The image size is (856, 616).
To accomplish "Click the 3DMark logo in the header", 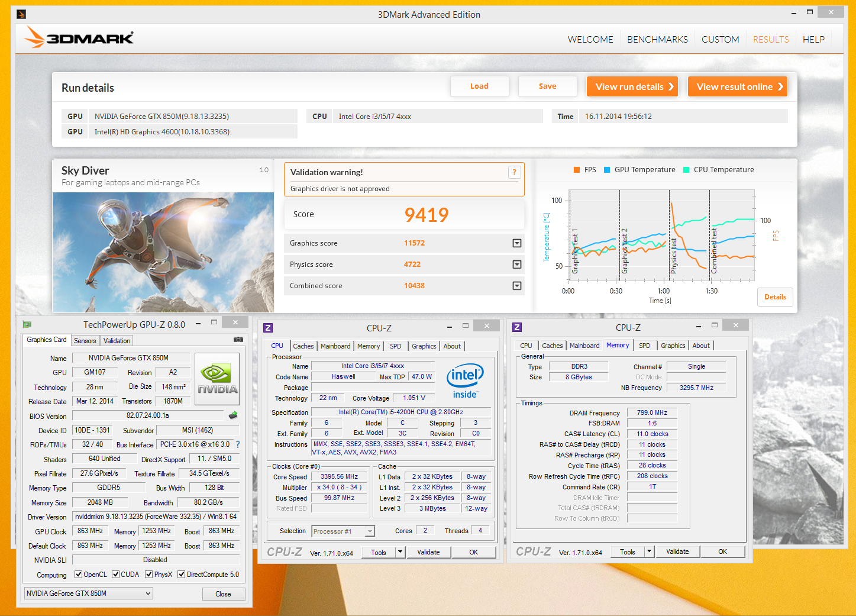I will (79, 38).
